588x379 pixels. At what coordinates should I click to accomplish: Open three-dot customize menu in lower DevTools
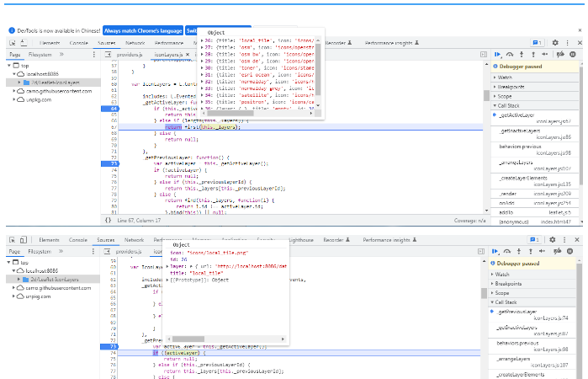[x=566, y=239]
